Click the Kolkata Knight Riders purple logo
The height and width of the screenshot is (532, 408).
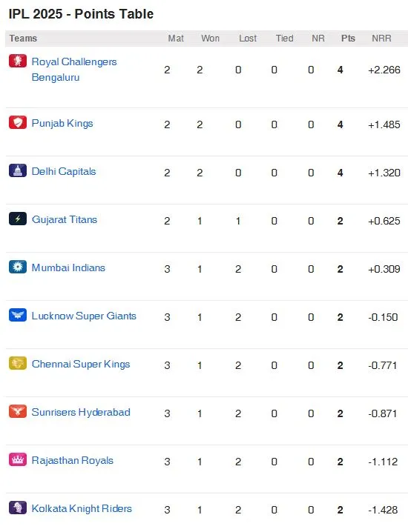point(18,508)
